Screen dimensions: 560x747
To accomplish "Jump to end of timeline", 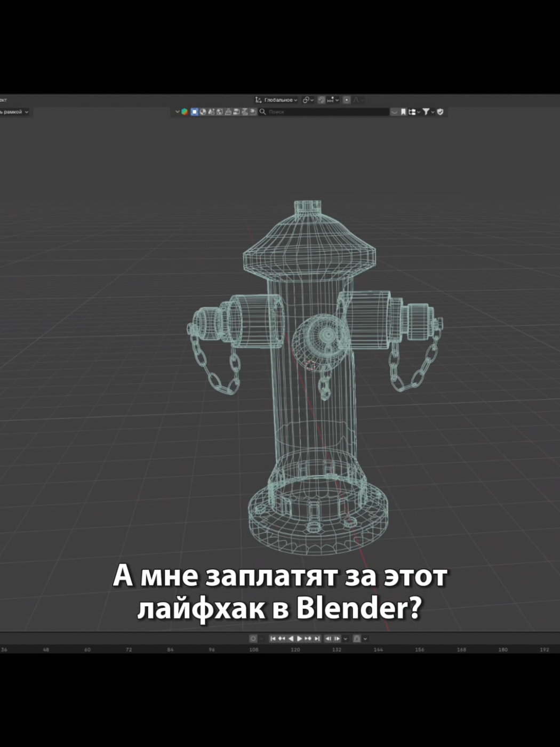I will (317, 638).
